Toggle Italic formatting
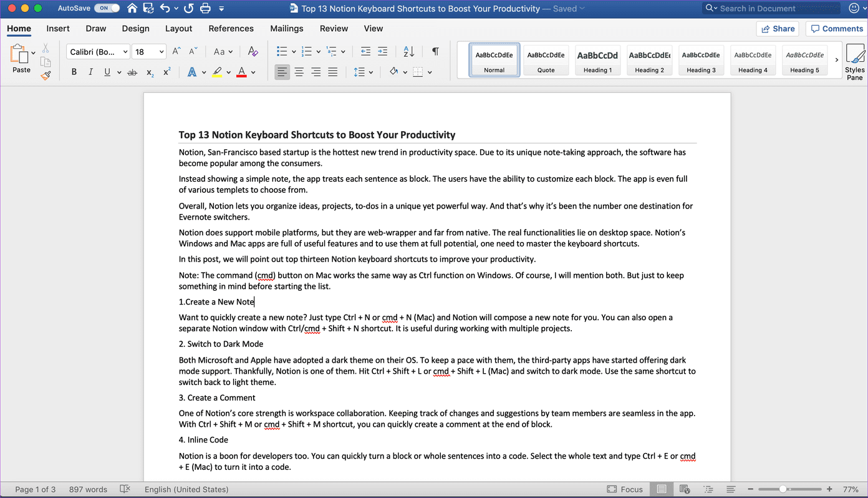Image resolution: width=868 pixels, height=498 pixels. click(x=90, y=72)
